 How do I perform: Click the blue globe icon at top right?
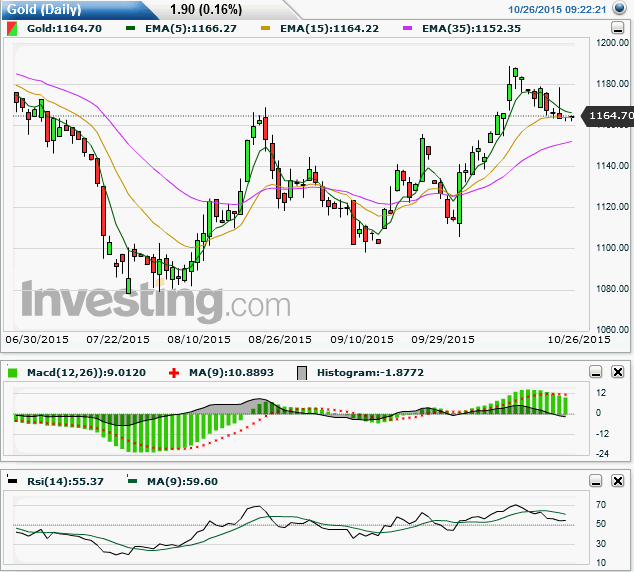pyautogui.click(x=619, y=8)
